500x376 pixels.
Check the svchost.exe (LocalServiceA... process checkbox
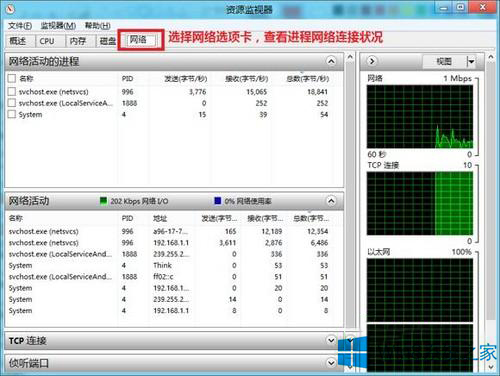pos(12,103)
